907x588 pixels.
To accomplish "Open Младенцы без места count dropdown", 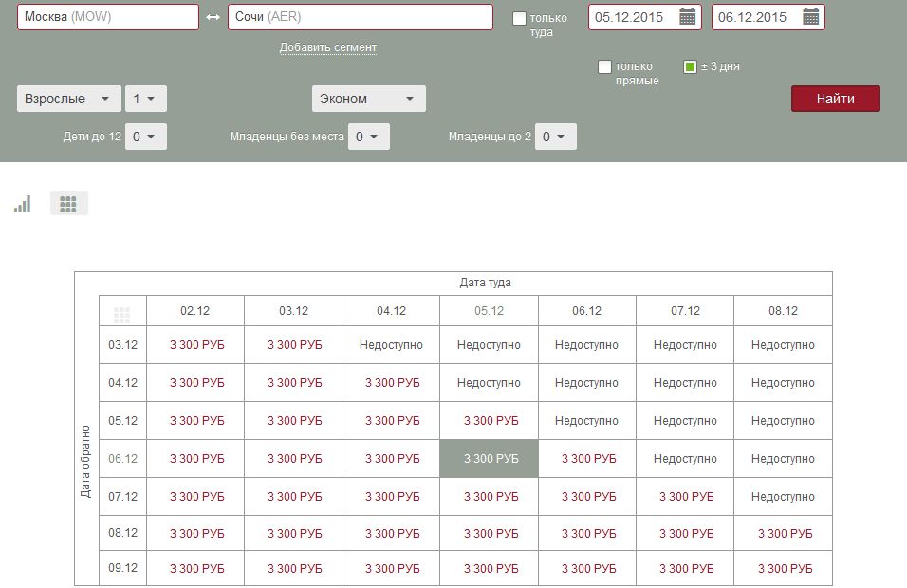I will (x=368, y=137).
